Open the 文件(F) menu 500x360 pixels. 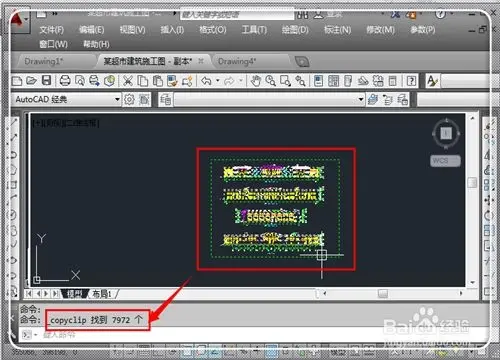[52, 30]
